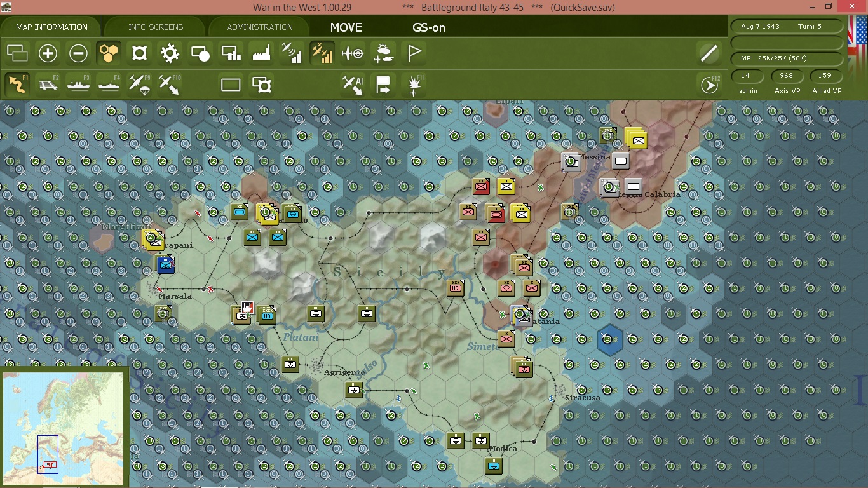
Task: Click the rectangle with bar chart icon
Action: (231, 53)
